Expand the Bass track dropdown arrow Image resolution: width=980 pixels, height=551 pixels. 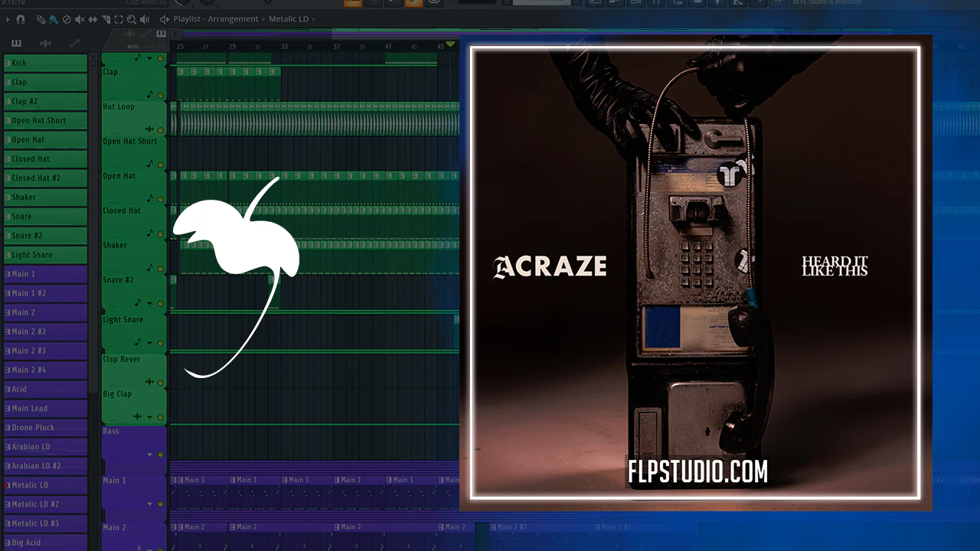click(x=150, y=455)
